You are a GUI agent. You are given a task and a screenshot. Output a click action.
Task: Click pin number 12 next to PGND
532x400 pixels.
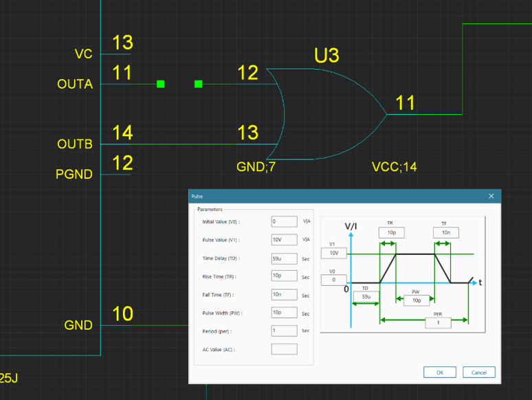tap(122, 162)
